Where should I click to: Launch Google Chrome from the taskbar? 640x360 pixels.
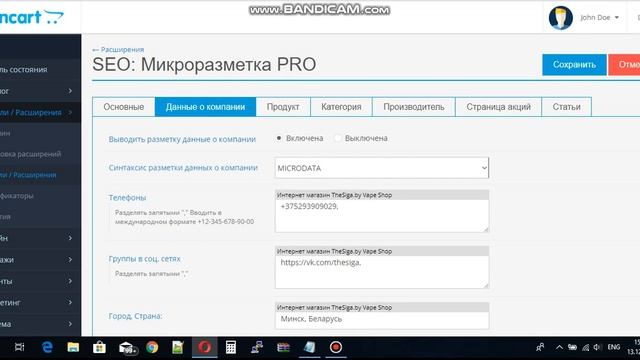152,347
